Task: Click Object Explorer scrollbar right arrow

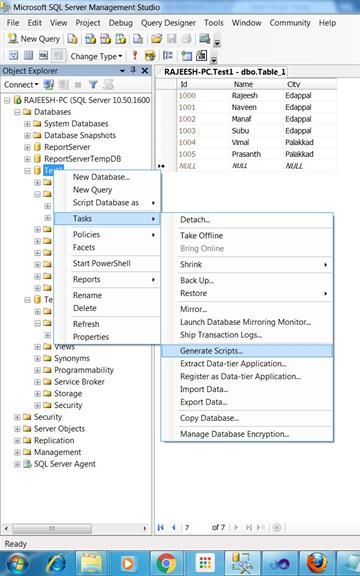Action: point(145,528)
